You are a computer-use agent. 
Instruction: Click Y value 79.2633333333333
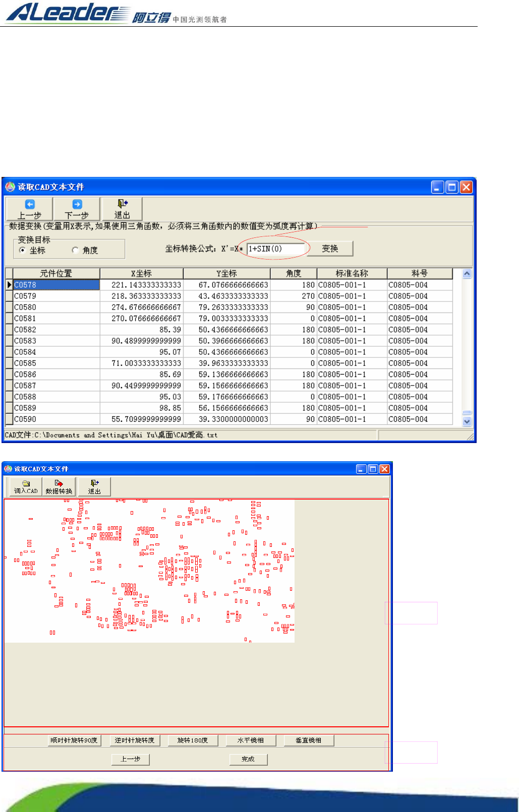pyautogui.click(x=227, y=307)
